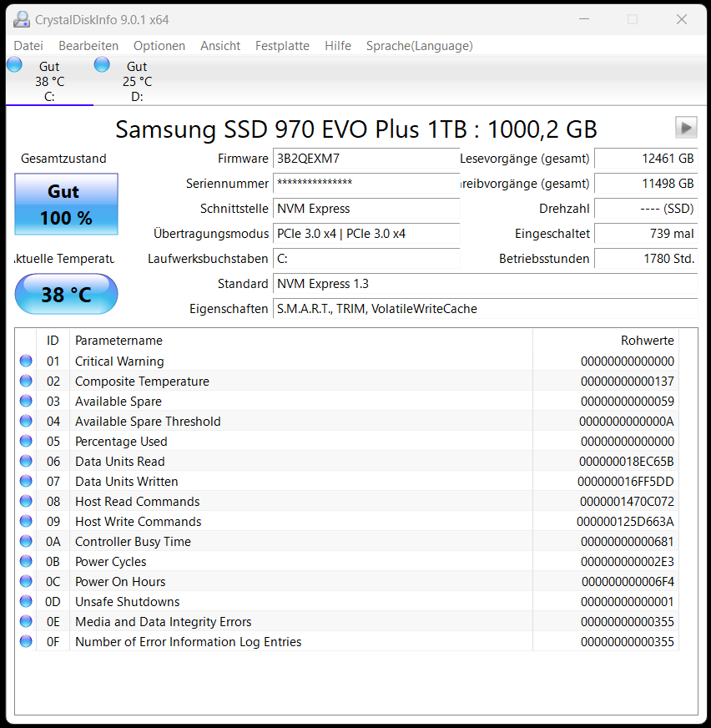Click the Übertragungsmodus field PCIe 3.0 x4
Viewport: 711px width, 728px height.
pyautogui.click(x=366, y=234)
